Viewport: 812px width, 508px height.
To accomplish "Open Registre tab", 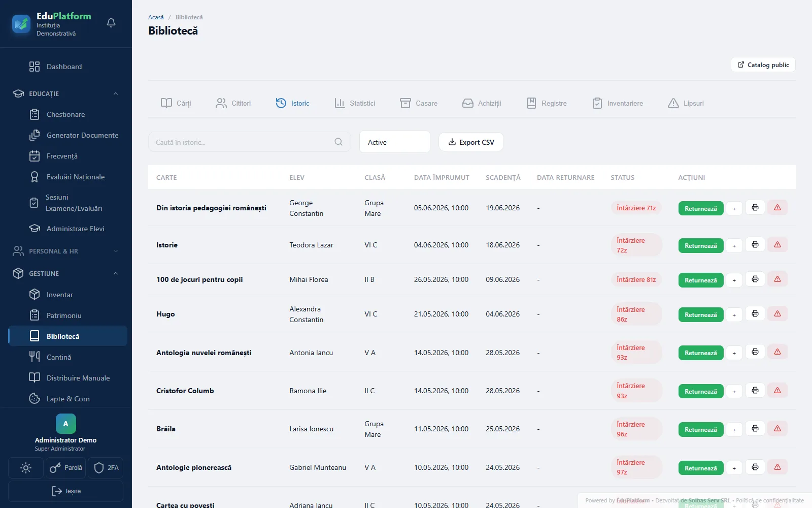I will coord(547,103).
